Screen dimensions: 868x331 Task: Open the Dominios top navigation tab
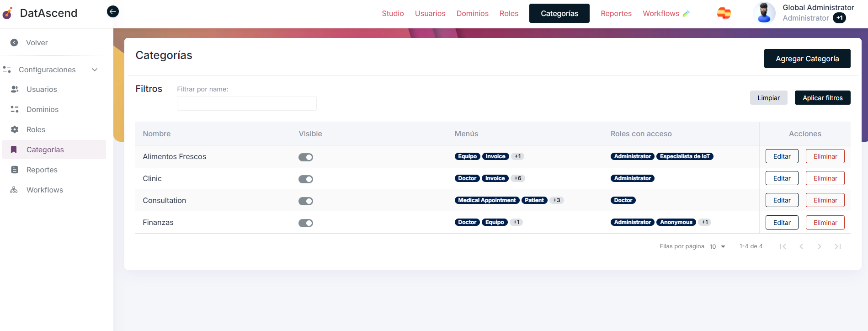point(472,13)
